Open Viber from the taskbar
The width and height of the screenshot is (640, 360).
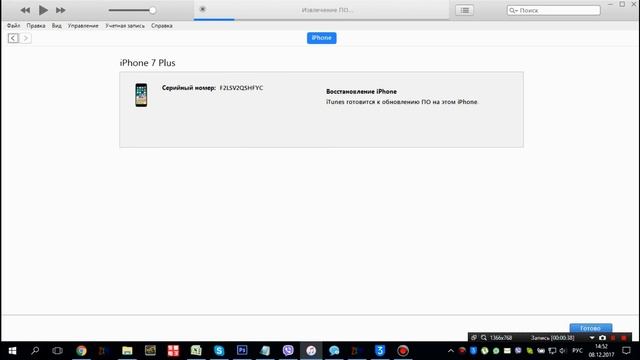[x=288, y=351]
